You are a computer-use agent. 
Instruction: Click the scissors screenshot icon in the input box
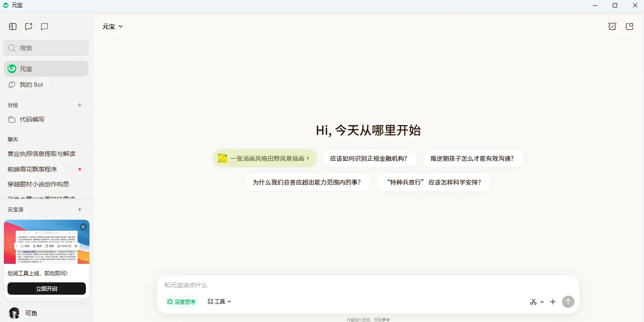coord(533,302)
